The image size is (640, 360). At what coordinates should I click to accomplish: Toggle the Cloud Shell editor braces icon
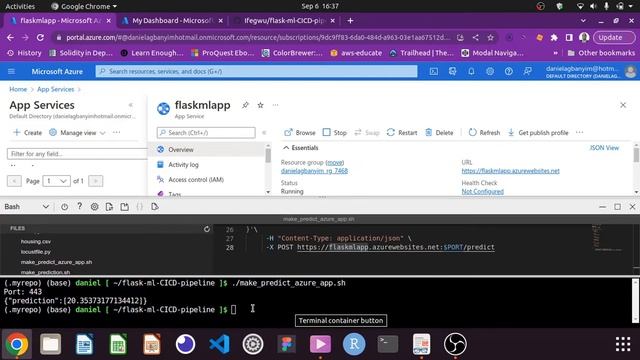[140, 207]
